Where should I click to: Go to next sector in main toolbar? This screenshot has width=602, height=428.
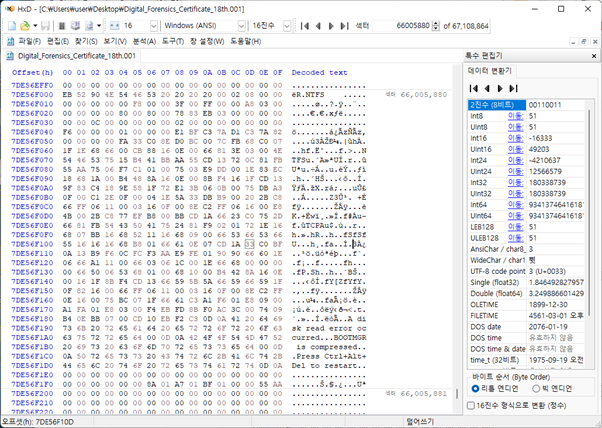331,26
